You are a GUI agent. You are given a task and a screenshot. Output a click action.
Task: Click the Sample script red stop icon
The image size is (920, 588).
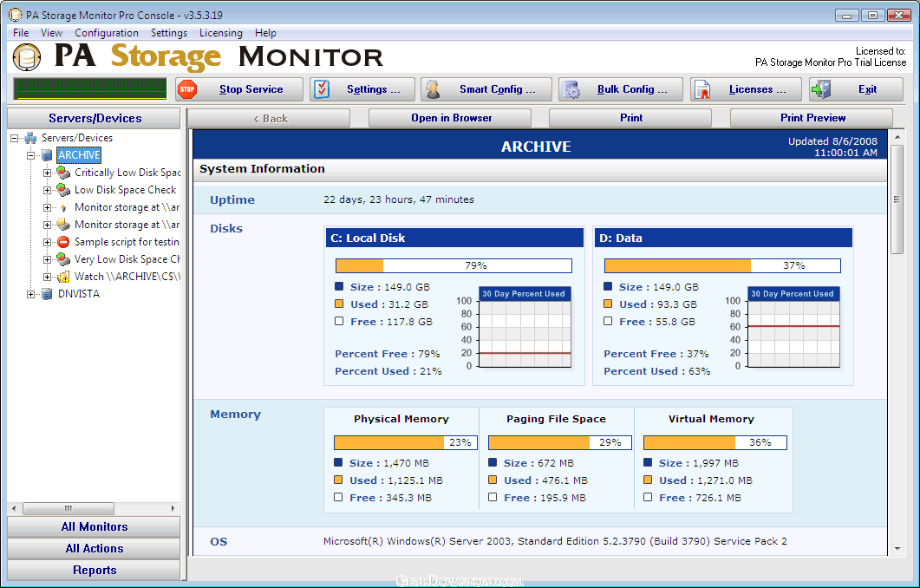click(x=63, y=242)
